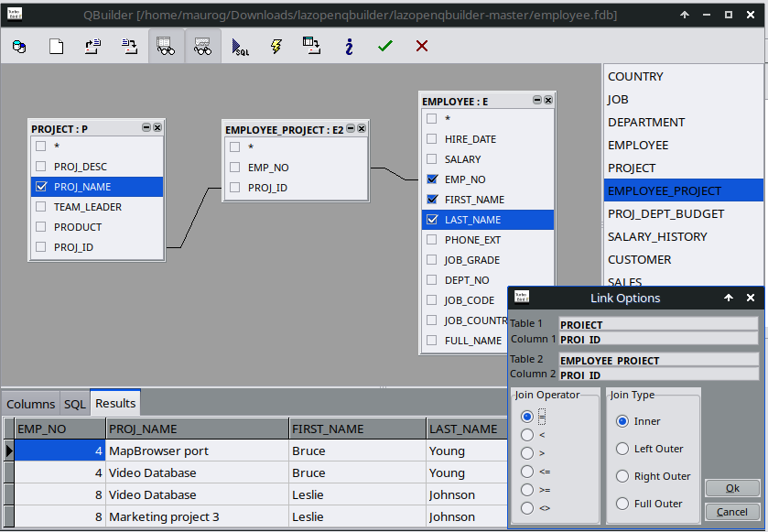Check HIRE_DATE in EMPLOYEE table
The image size is (768, 532).
point(431,138)
